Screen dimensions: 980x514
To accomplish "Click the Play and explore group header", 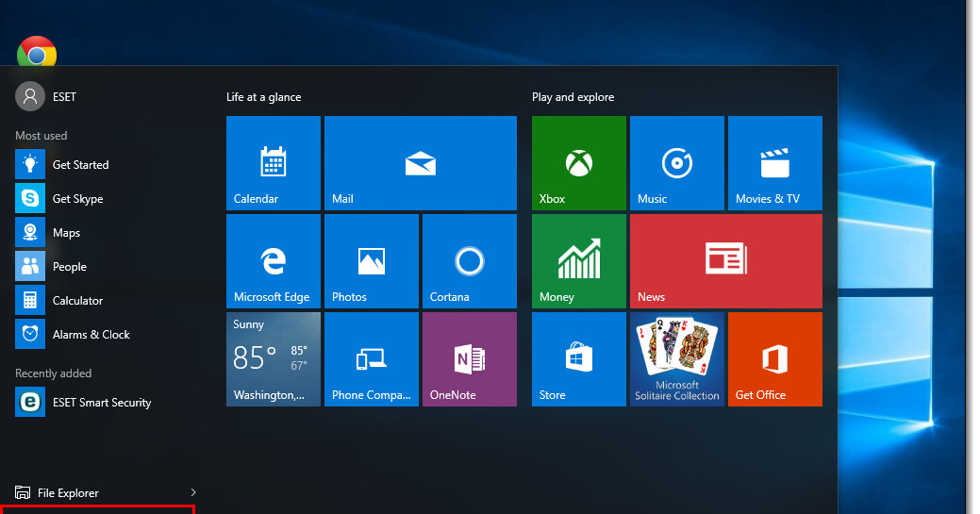I will tap(573, 97).
